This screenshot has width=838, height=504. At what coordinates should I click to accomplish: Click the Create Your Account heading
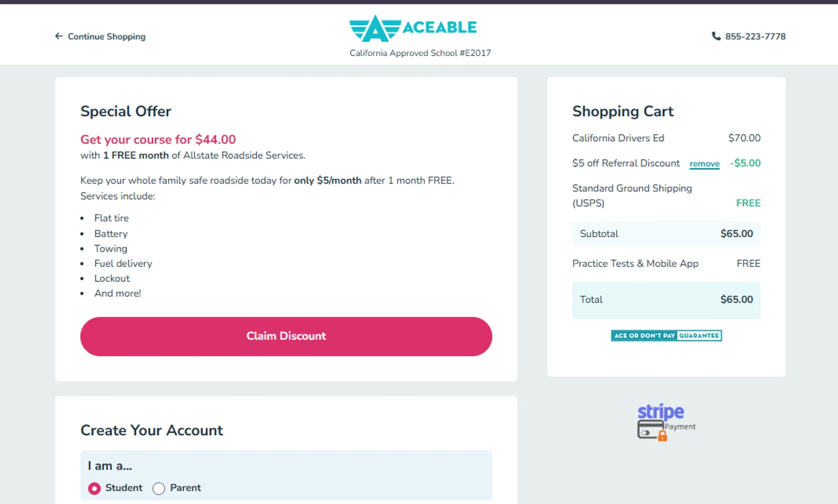click(x=151, y=430)
